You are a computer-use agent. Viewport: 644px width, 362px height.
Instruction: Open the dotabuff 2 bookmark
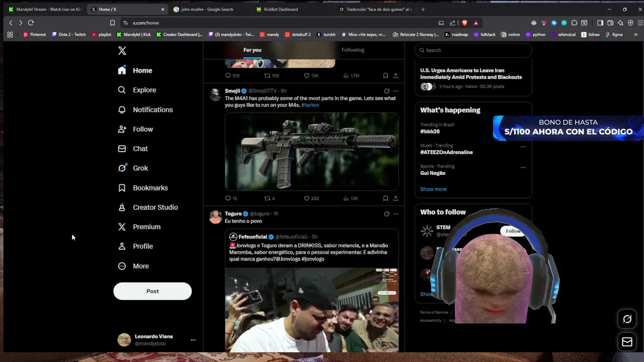click(x=298, y=35)
